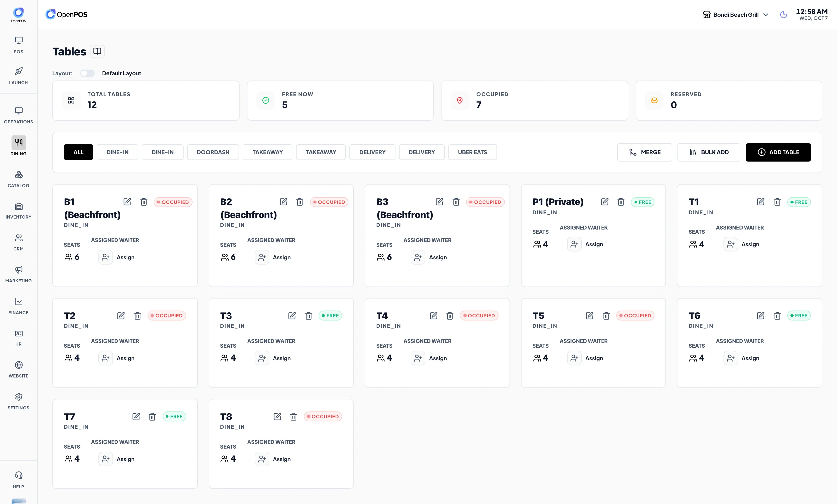Image resolution: width=837 pixels, height=504 pixels.
Task: Click the OCCUPIED summary card
Action: click(534, 100)
